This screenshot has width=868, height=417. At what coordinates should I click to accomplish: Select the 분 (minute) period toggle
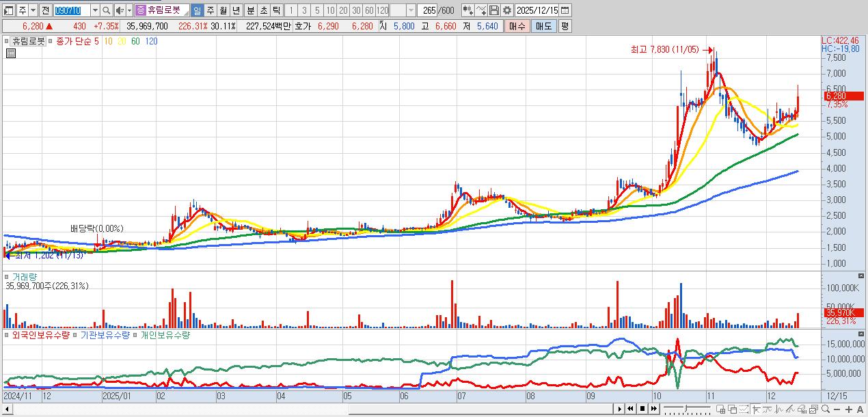pyautogui.click(x=250, y=10)
